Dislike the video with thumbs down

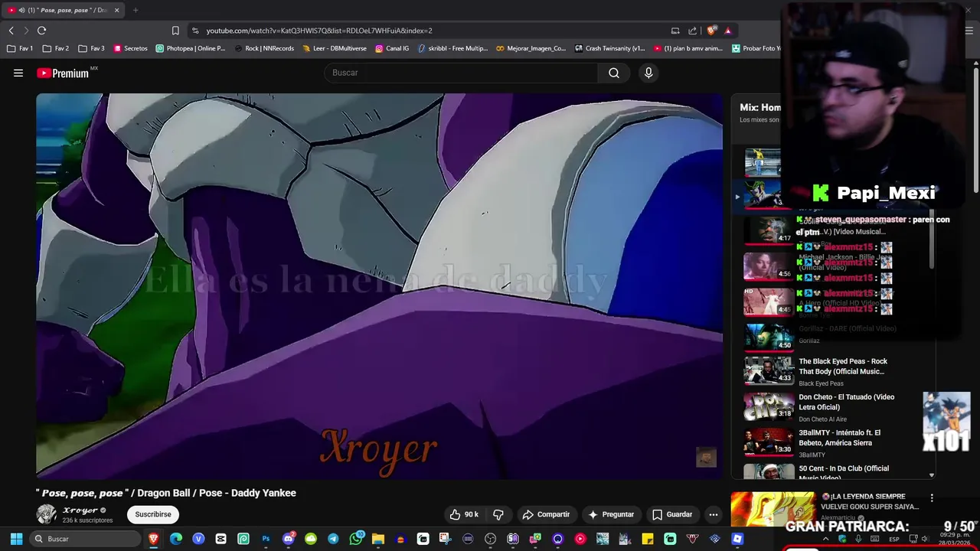click(x=498, y=514)
